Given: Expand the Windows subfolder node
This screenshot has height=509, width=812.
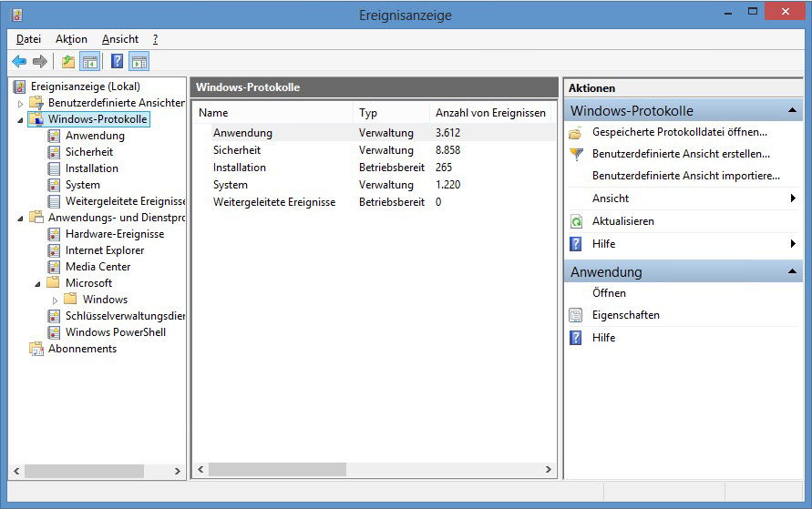Looking at the screenshot, I should (x=55, y=300).
